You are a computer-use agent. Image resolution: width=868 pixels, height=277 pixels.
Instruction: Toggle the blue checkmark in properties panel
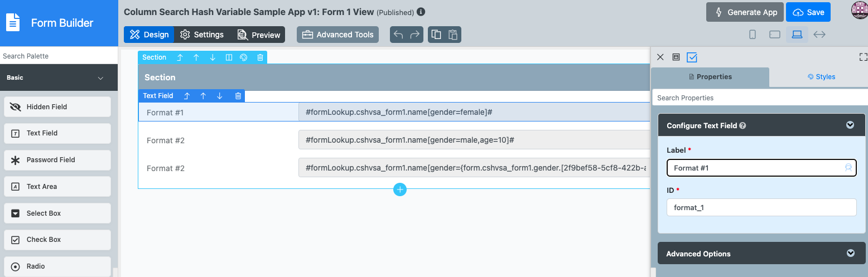pos(692,57)
